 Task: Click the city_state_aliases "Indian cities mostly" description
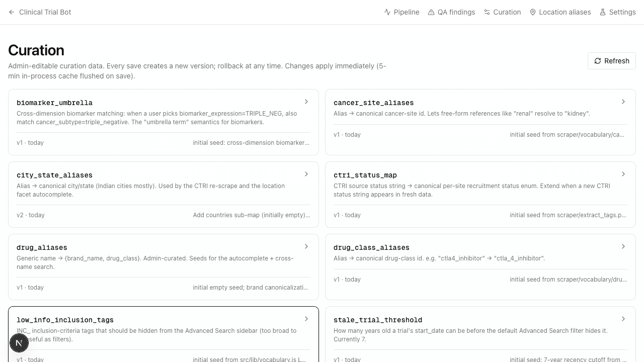click(151, 190)
